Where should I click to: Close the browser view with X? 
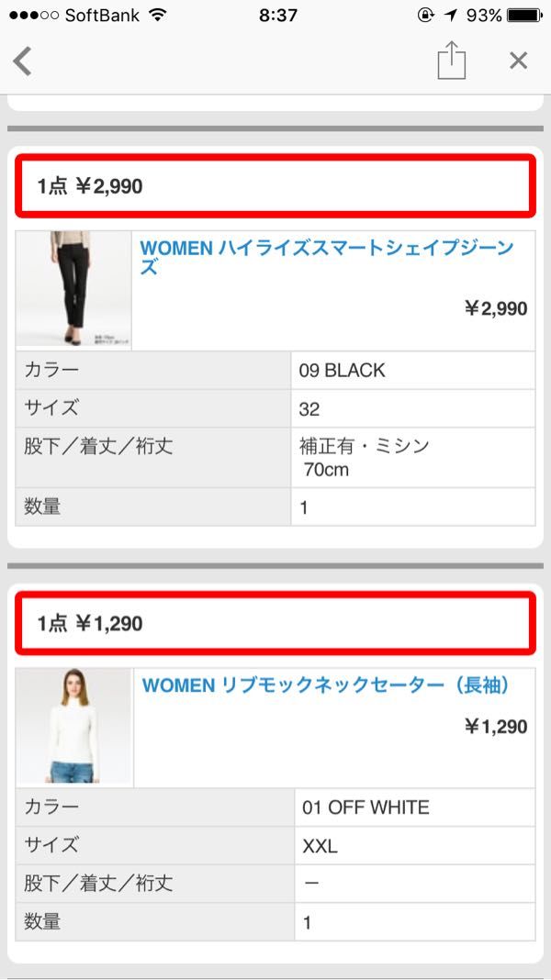pos(519,61)
